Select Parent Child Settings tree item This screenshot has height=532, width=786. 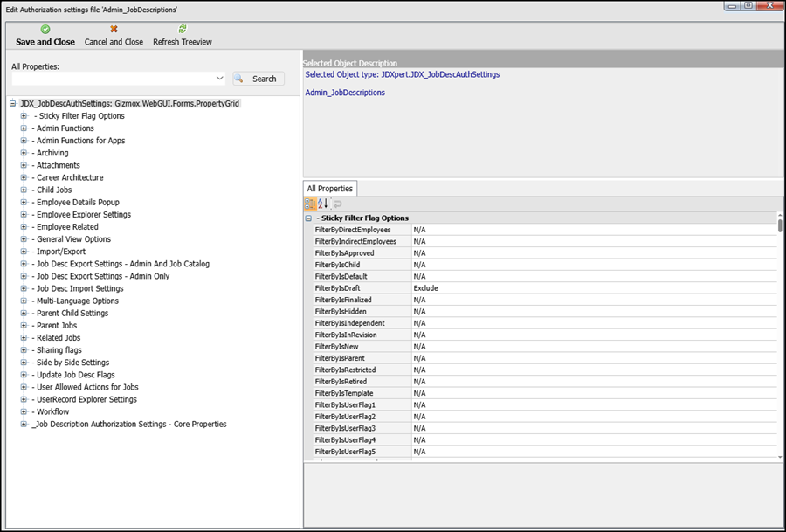70,313
